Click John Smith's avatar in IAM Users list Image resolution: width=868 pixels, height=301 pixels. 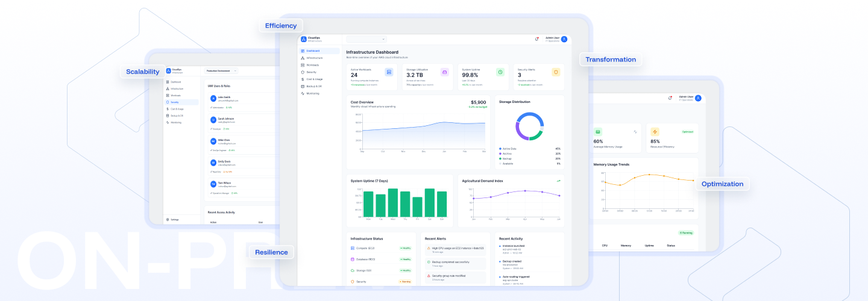pos(213,98)
